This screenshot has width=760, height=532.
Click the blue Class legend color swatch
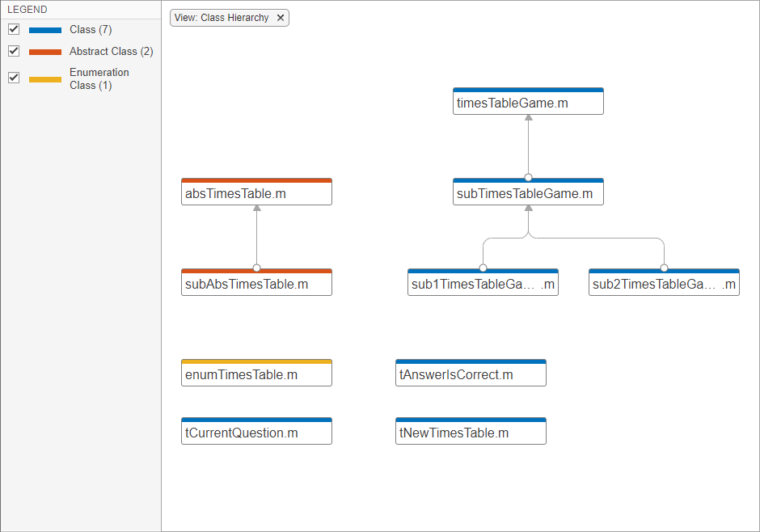pyautogui.click(x=45, y=30)
